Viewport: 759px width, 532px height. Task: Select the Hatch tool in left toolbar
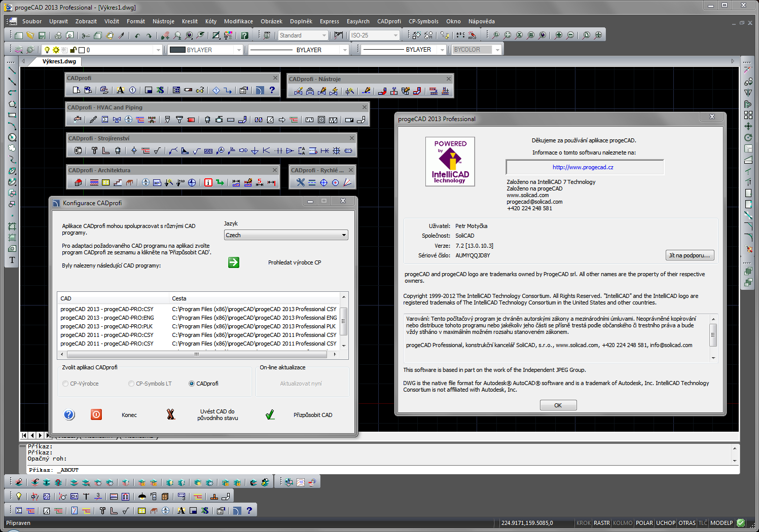[x=12, y=226]
